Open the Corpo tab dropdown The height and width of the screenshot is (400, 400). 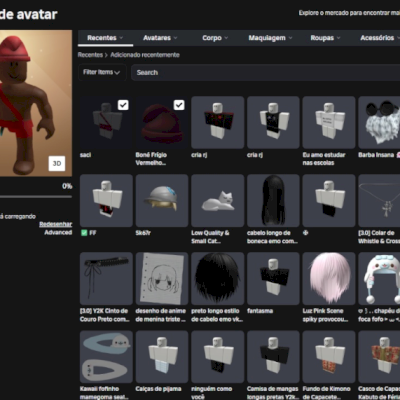215,38
